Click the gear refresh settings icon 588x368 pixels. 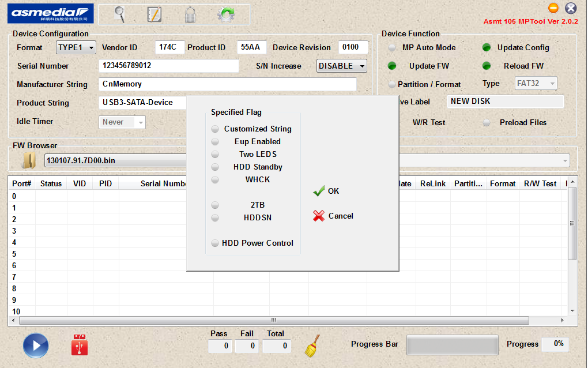(x=226, y=14)
